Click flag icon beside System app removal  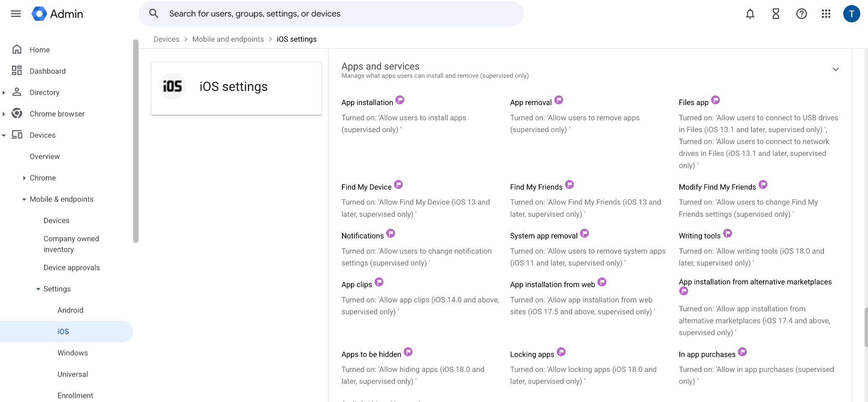coord(584,233)
